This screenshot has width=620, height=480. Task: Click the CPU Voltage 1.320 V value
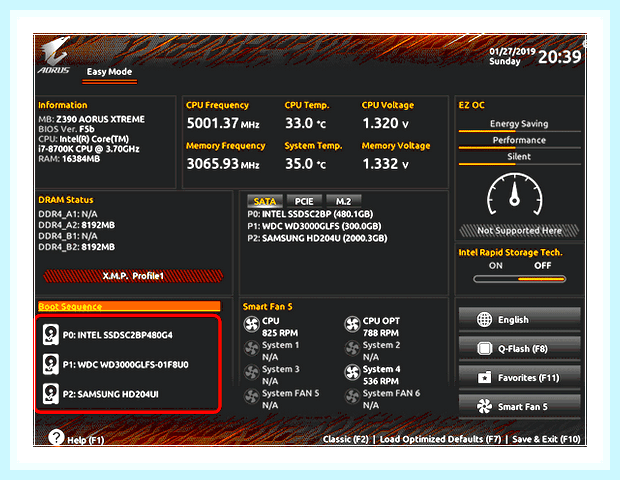tap(386, 123)
